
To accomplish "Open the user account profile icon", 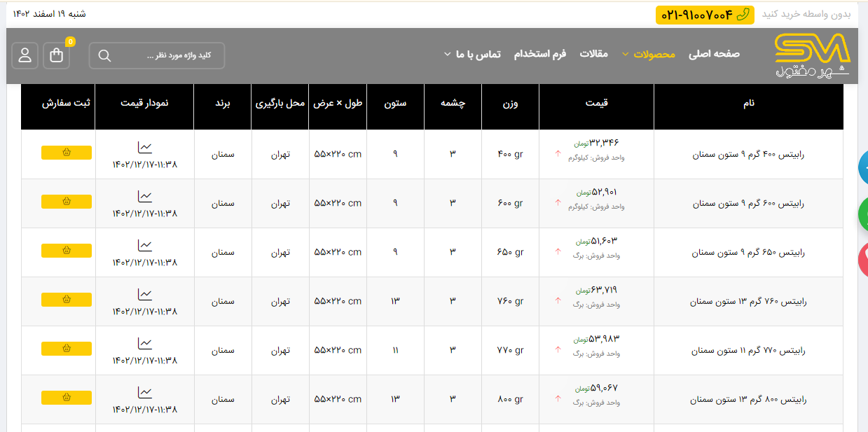I will pyautogui.click(x=25, y=56).
